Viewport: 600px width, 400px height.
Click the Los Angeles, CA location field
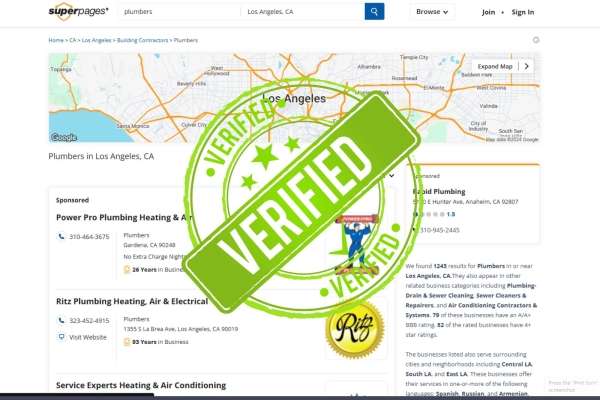(303, 12)
